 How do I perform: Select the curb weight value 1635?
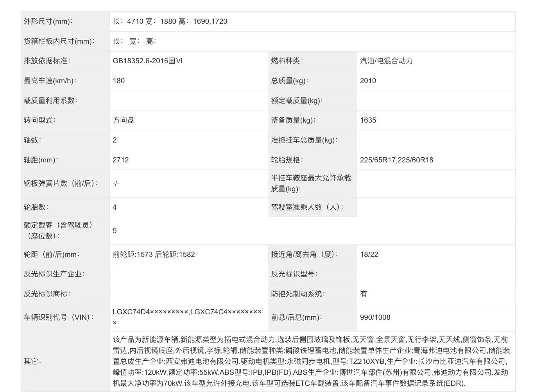point(368,120)
